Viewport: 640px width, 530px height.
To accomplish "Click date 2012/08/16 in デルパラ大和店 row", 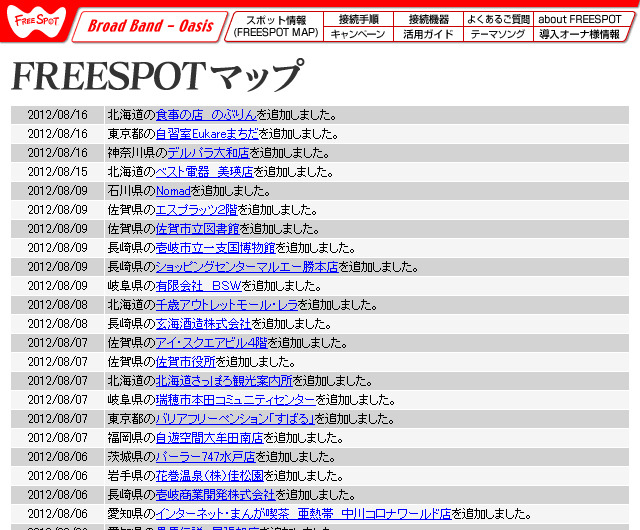I will click(x=58, y=153).
